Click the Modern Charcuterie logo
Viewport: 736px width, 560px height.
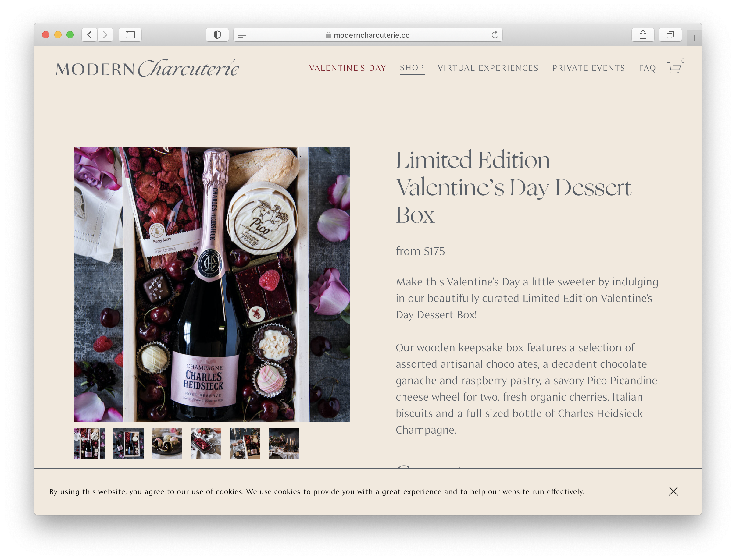point(147,68)
